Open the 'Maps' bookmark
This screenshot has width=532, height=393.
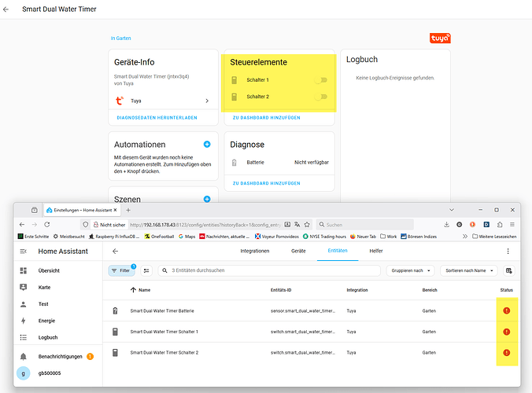tap(187, 237)
